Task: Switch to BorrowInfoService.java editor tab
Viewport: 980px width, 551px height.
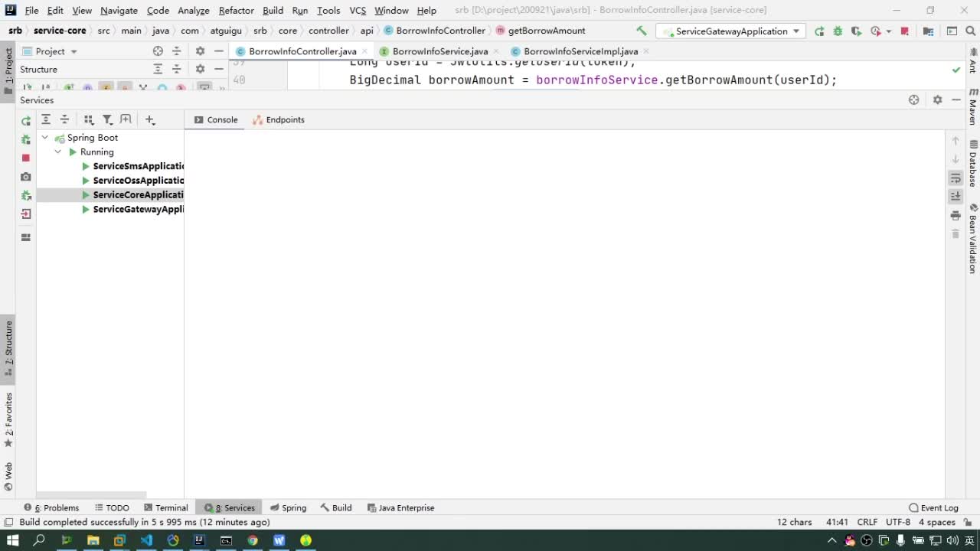Action: tap(439, 51)
